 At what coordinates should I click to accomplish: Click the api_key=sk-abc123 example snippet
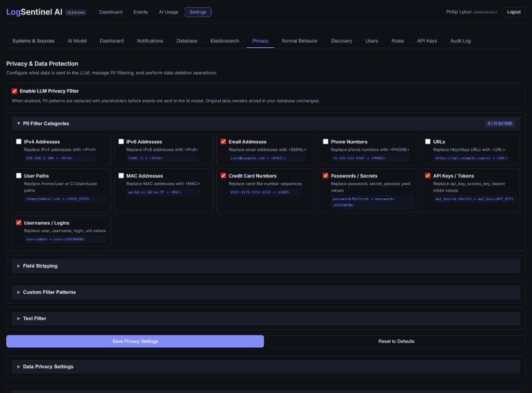tap(474, 199)
